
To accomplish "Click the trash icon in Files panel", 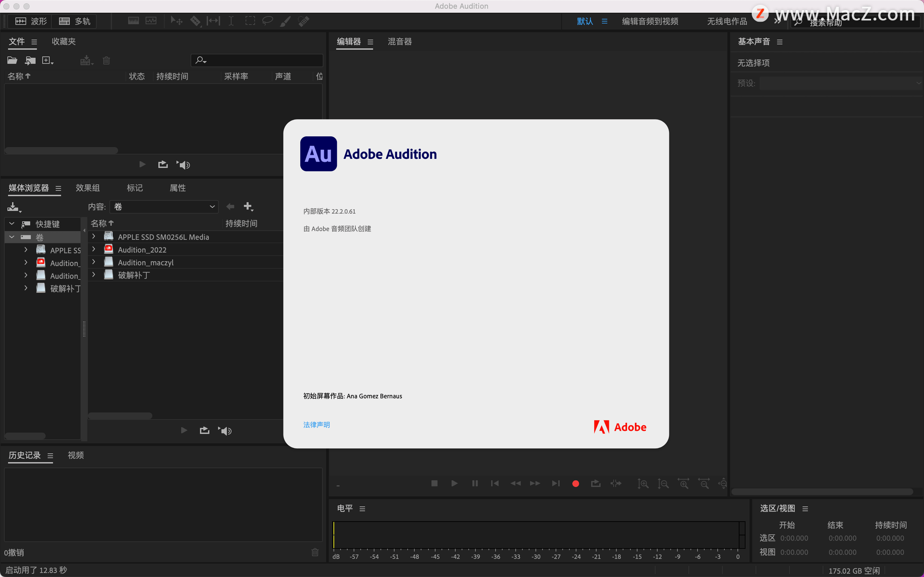I will pyautogui.click(x=106, y=60).
